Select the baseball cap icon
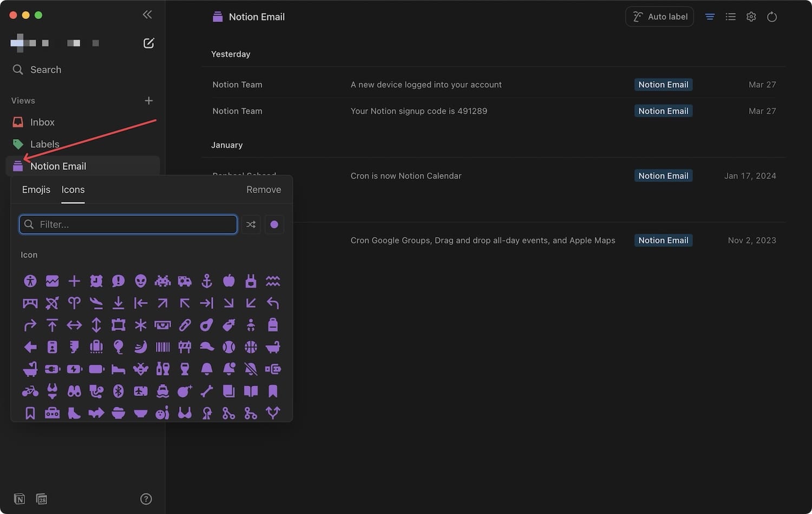Screen dimensions: 812x514 [207, 347]
